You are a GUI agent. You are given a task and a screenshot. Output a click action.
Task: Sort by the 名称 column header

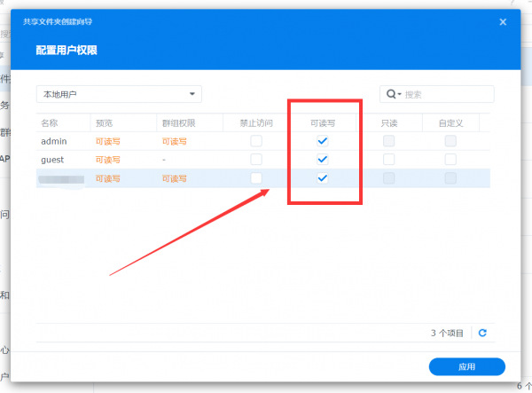point(64,122)
